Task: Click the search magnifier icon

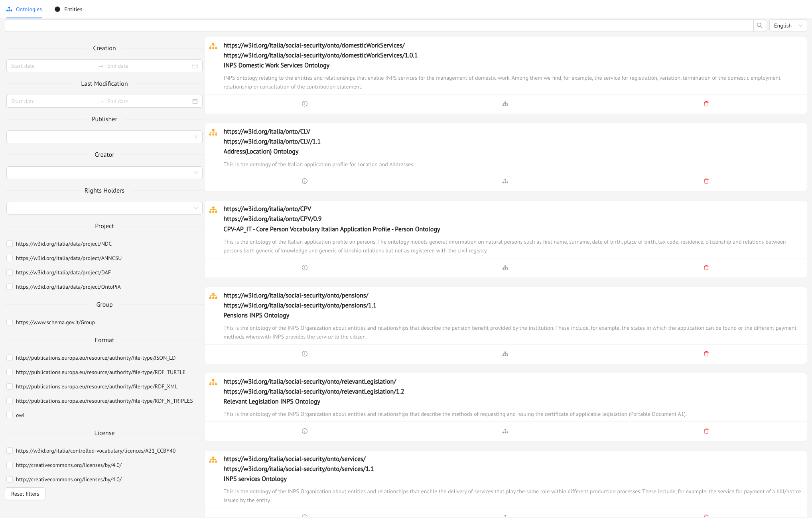Action: (x=759, y=26)
